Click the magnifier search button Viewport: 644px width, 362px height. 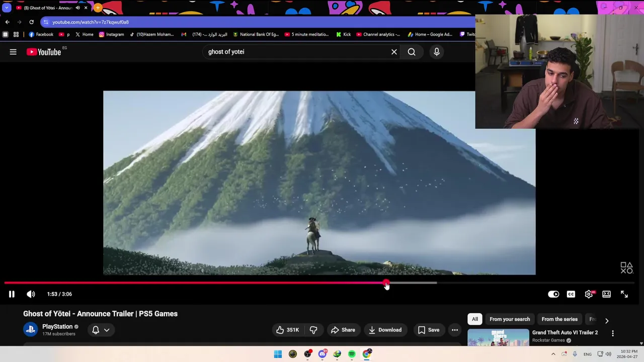(x=412, y=52)
